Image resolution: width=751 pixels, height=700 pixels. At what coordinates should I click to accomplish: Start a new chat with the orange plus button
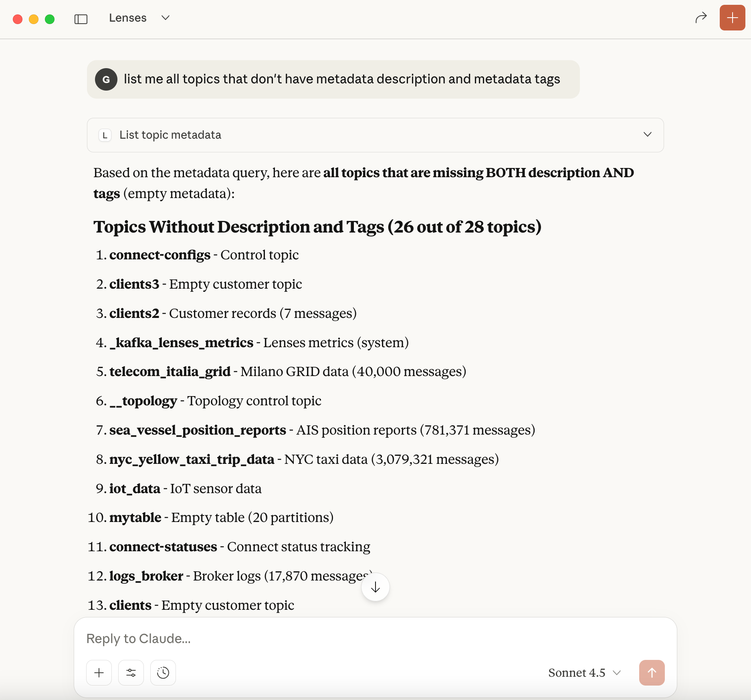click(x=732, y=18)
